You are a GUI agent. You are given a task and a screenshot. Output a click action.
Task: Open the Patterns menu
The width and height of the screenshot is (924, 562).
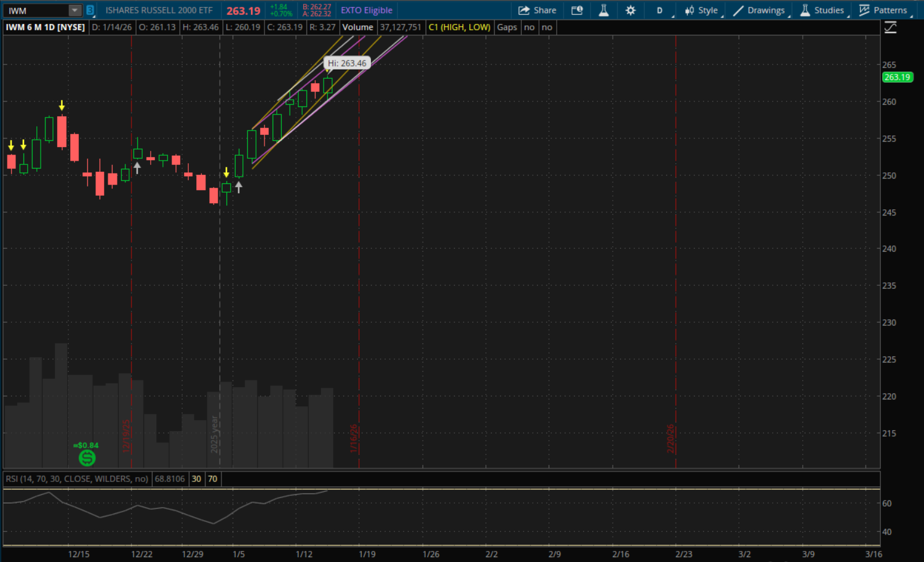pyautogui.click(x=883, y=10)
